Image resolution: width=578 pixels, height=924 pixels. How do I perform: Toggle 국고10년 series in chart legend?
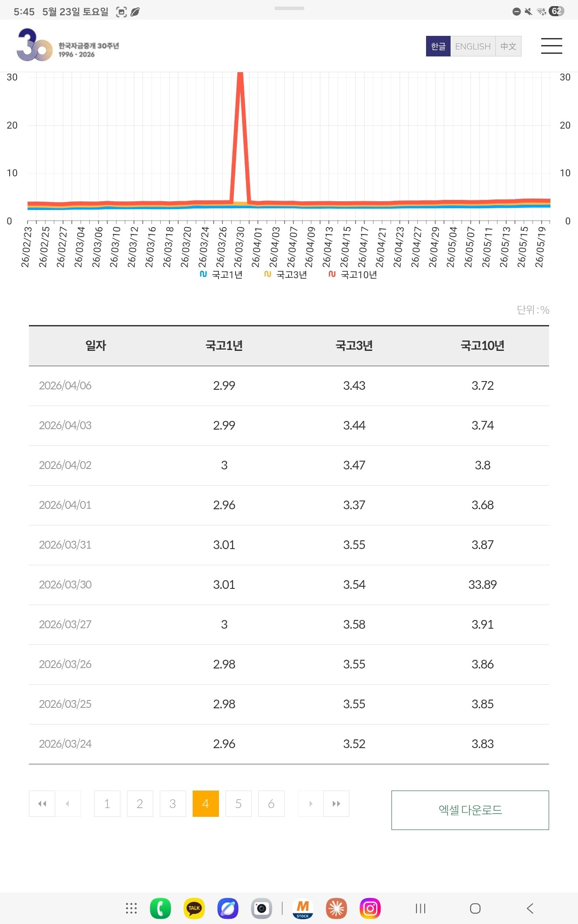(x=353, y=275)
